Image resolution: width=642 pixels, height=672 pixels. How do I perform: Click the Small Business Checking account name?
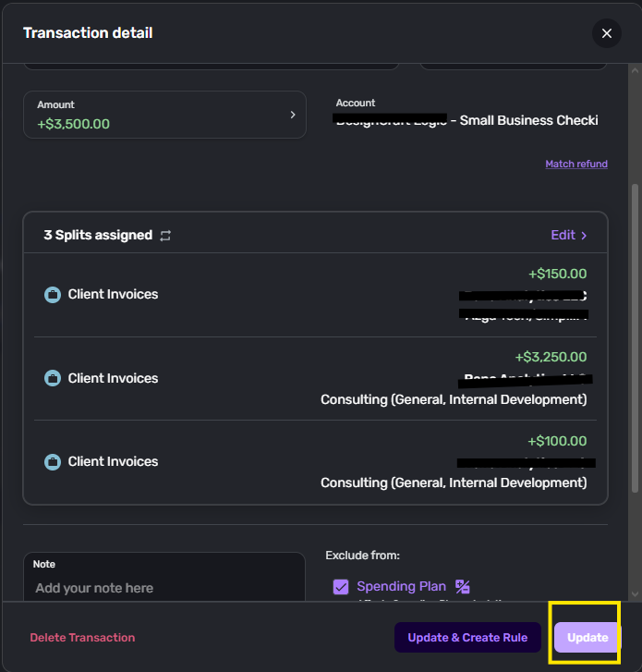pos(528,120)
